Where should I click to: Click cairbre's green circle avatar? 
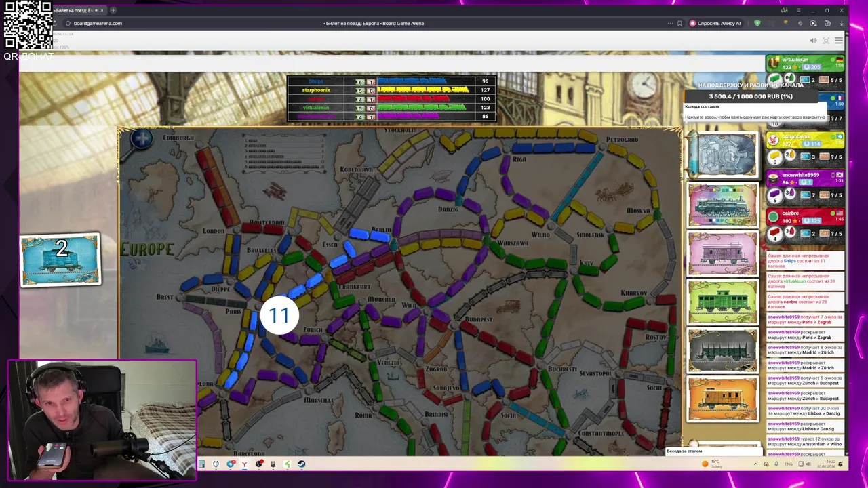point(773,217)
